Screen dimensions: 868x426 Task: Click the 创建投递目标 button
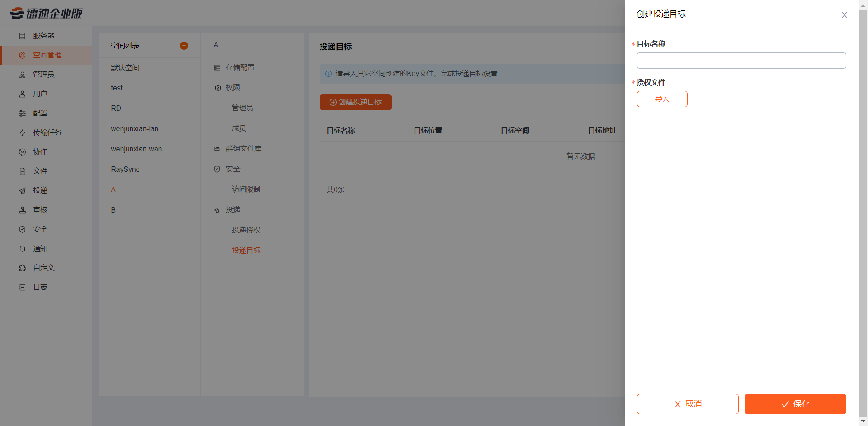355,102
